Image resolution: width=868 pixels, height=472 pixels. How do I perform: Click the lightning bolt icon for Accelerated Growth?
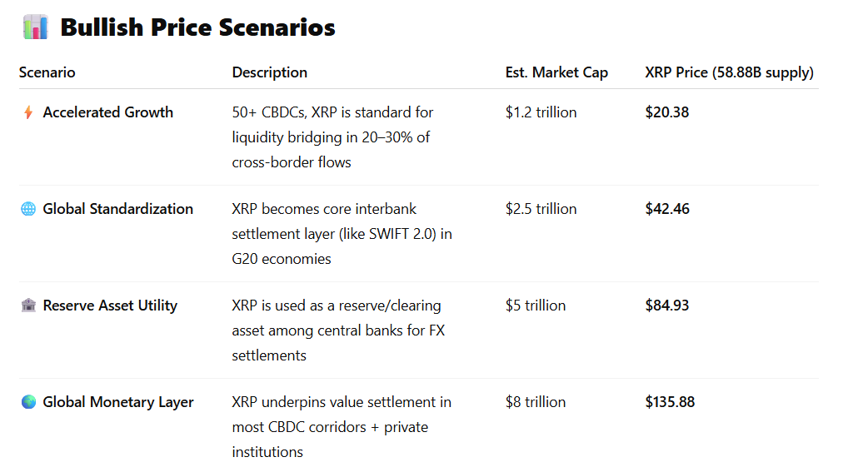pyautogui.click(x=28, y=112)
